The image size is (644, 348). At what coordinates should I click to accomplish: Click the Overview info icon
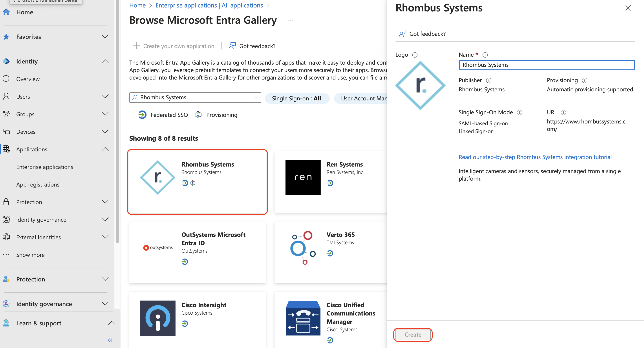[6, 79]
